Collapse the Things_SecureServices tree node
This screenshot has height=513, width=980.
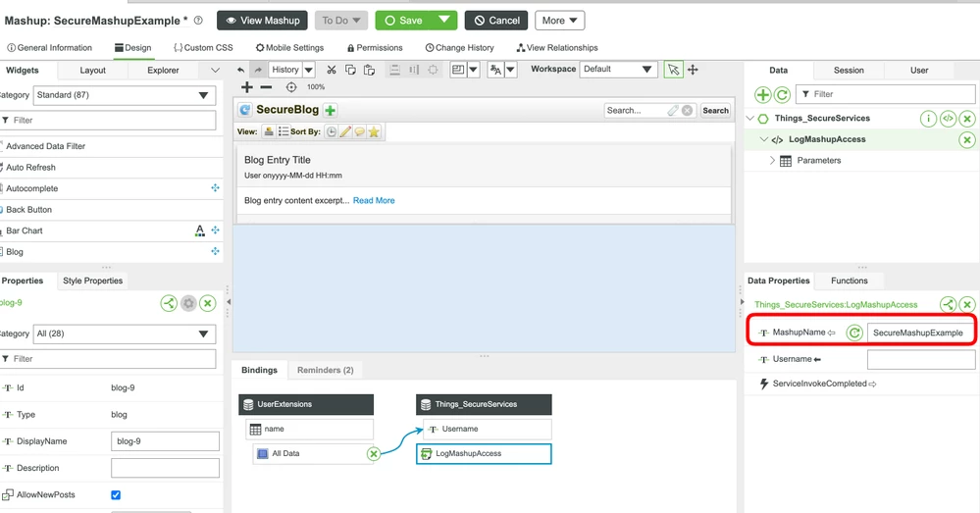coord(750,118)
